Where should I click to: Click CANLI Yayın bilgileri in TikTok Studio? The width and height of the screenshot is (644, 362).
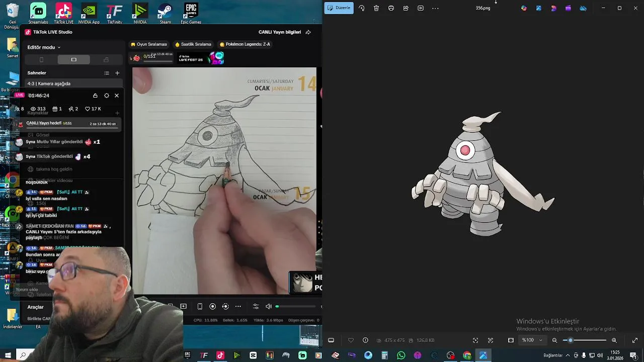click(x=280, y=32)
